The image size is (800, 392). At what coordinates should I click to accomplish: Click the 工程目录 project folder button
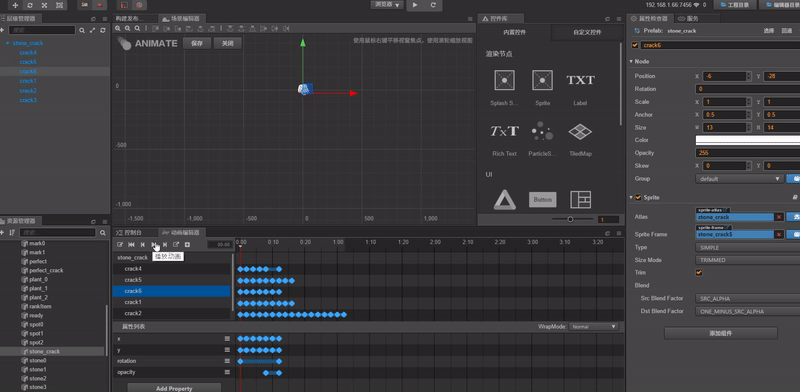click(734, 5)
